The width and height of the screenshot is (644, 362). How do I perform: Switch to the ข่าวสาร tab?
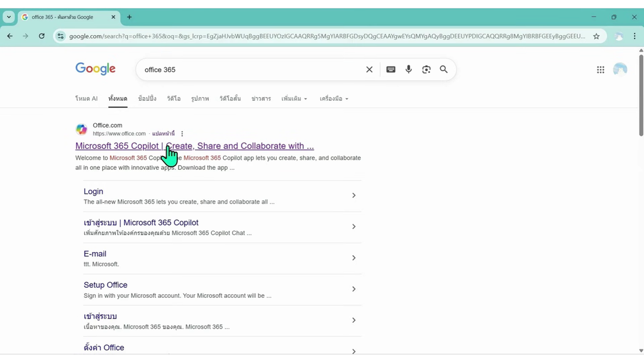coord(261,99)
